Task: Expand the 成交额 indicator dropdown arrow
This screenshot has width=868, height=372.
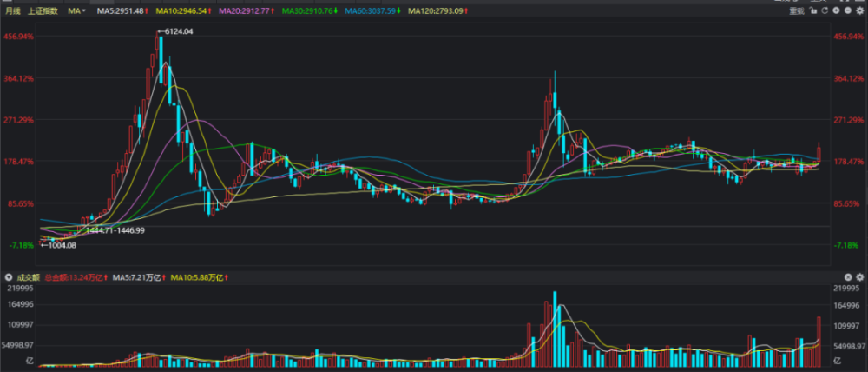Action: pos(9,276)
